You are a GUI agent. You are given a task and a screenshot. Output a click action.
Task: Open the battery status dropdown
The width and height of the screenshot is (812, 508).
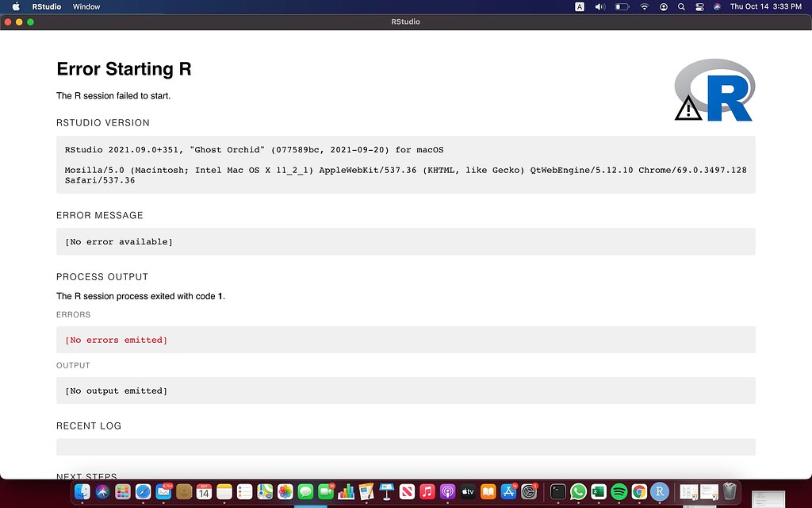pyautogui.click(x=622, y=6)
